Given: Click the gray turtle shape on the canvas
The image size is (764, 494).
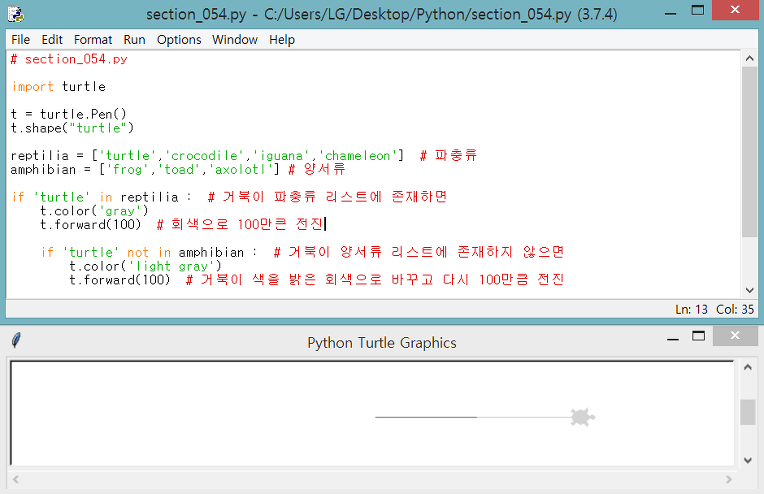Looking at the screenshot, I should [582, 417].
